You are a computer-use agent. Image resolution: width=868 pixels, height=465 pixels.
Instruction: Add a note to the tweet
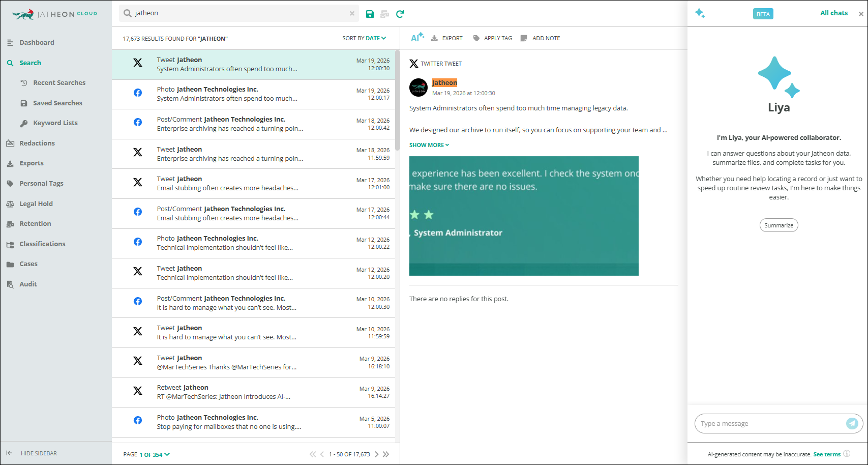[x=540, y=38]
